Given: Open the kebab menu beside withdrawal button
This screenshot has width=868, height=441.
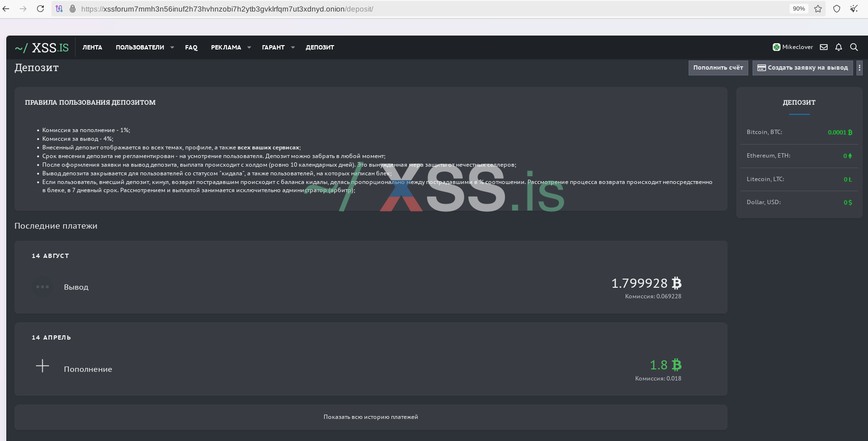Looking at the screenshot, I should [x=860, y=68].
